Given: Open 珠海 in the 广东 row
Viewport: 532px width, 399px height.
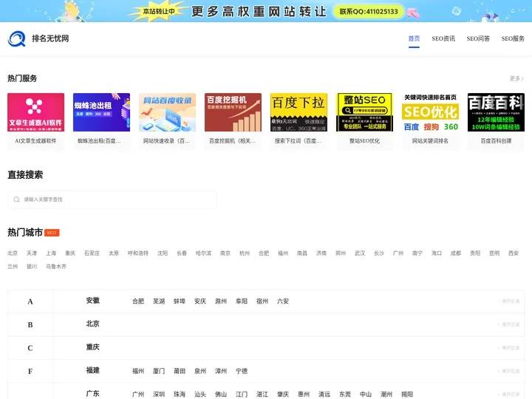Looking at the screenshot, I should [x=180, y=395].
